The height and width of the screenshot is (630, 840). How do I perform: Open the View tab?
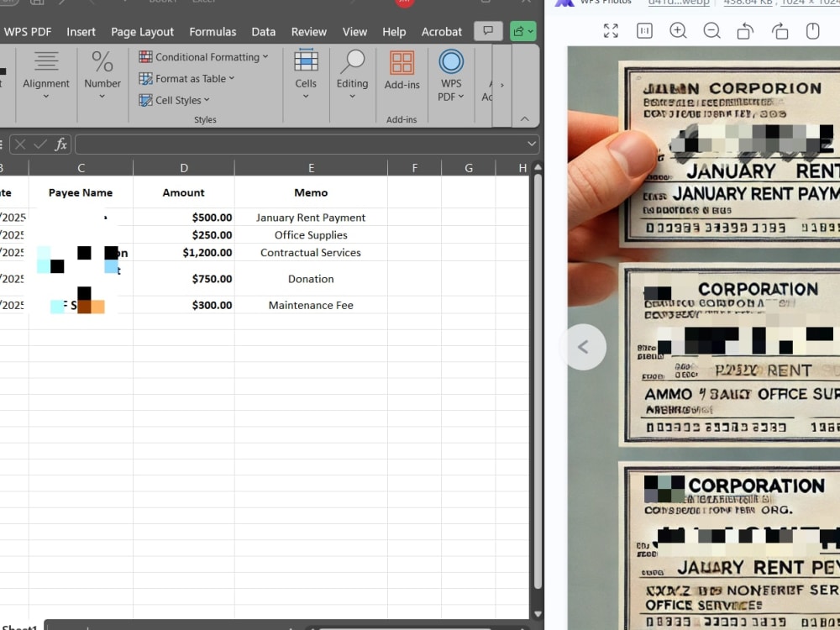(x=354, y=32)
